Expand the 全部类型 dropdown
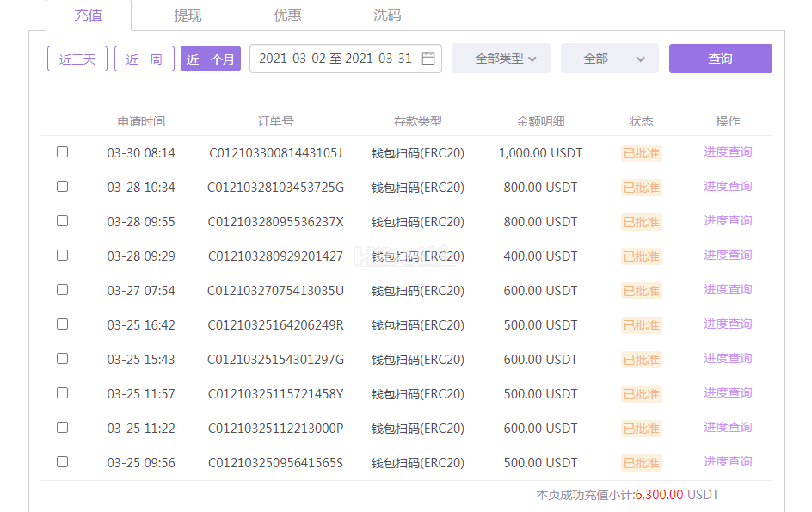This screenshot has width=812, height=512. point(501,59)
